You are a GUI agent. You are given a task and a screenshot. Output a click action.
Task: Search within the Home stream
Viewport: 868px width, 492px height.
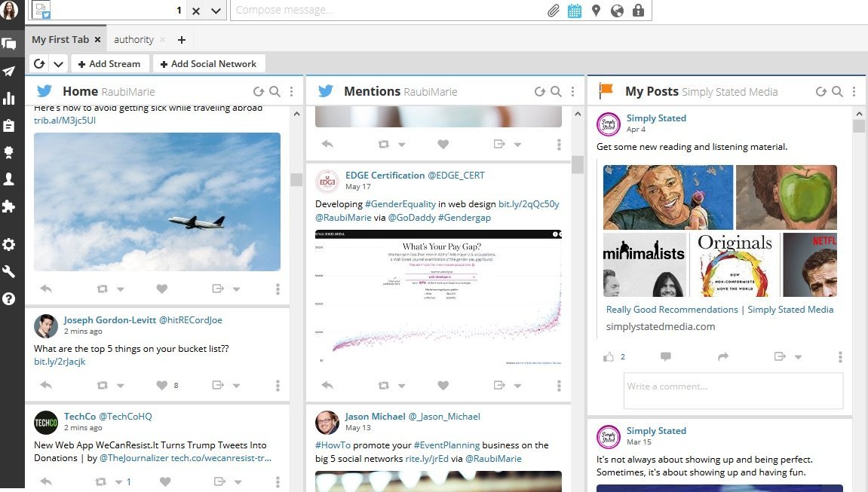tap(275, 92)
